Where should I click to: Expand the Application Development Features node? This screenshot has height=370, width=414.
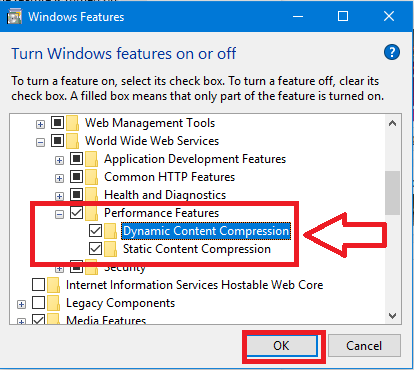tap(59, 161)
